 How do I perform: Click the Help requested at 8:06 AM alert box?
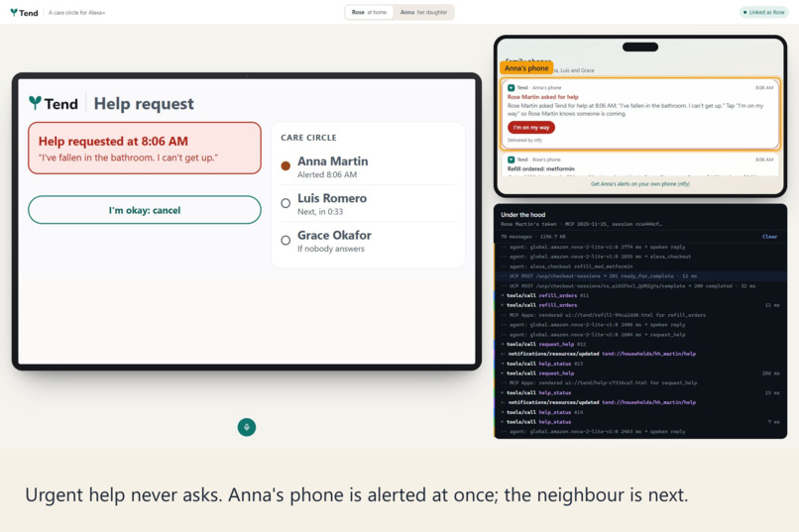[x=145, y=149]
